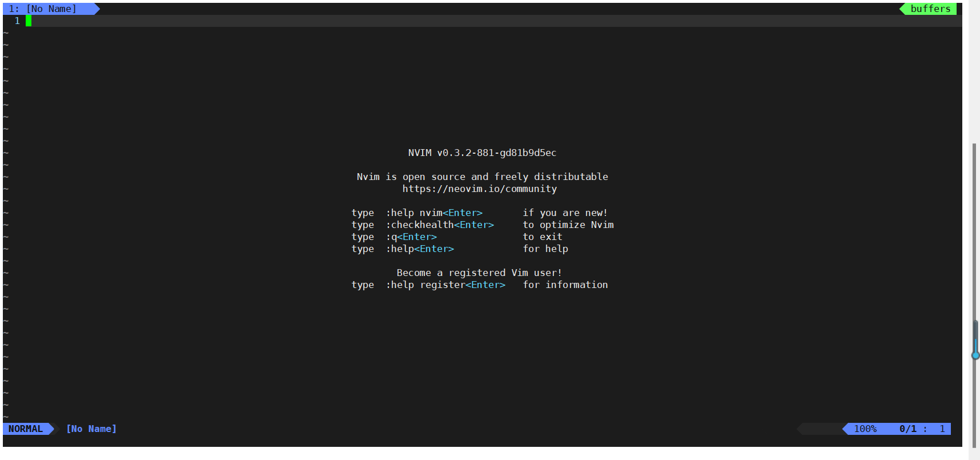The image size is (980, 460).
Task: Click '[No Name]' in the status line
Action: [x=91, y=429]
